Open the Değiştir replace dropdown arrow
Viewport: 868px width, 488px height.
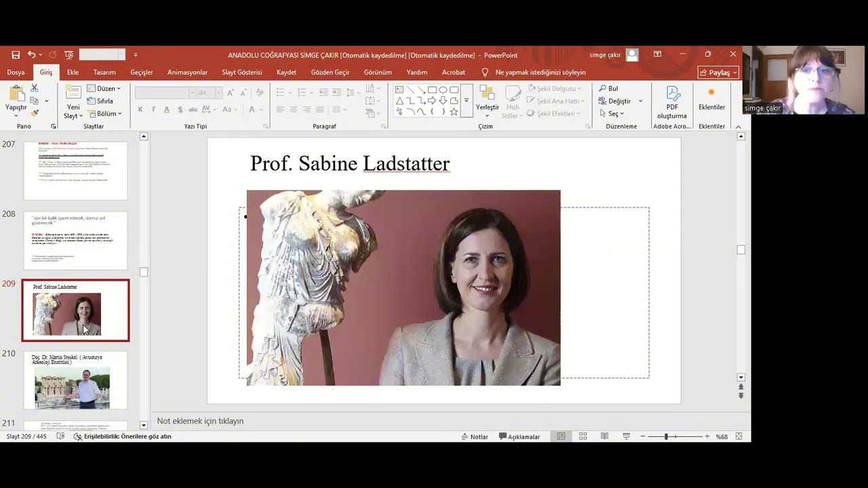tap(640, 101)
